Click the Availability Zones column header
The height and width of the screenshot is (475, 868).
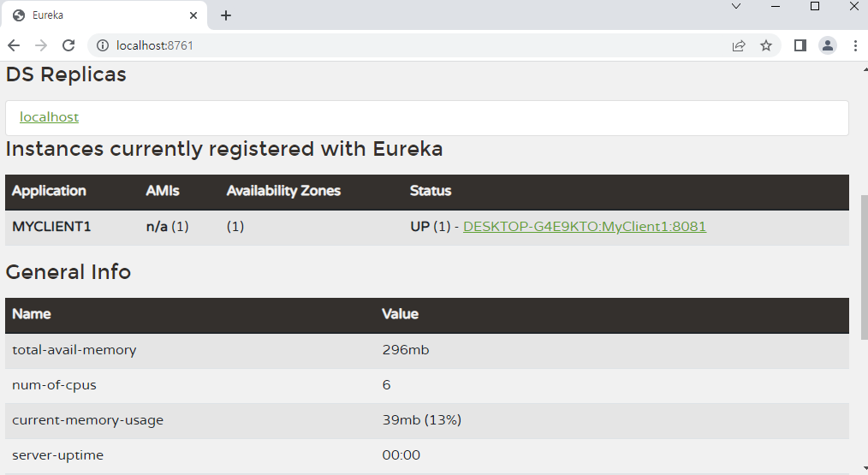tap(283, 191)
